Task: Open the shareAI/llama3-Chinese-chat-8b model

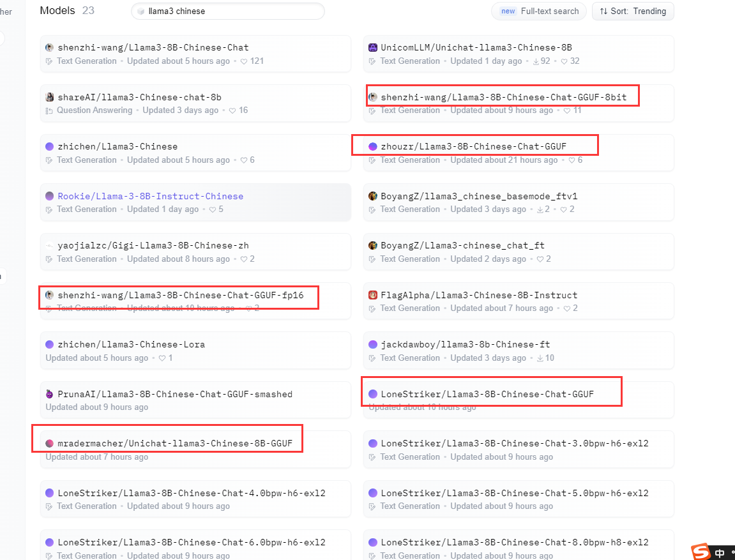Action: point(139,97)
